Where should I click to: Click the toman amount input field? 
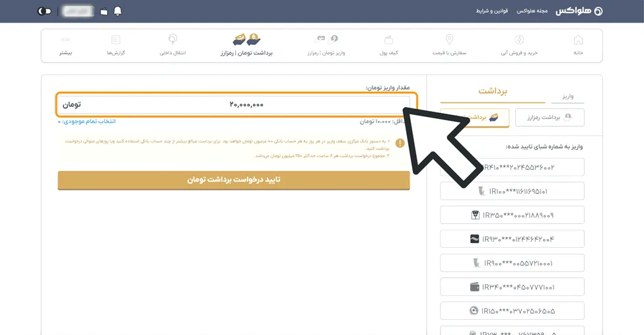point(234,104)
